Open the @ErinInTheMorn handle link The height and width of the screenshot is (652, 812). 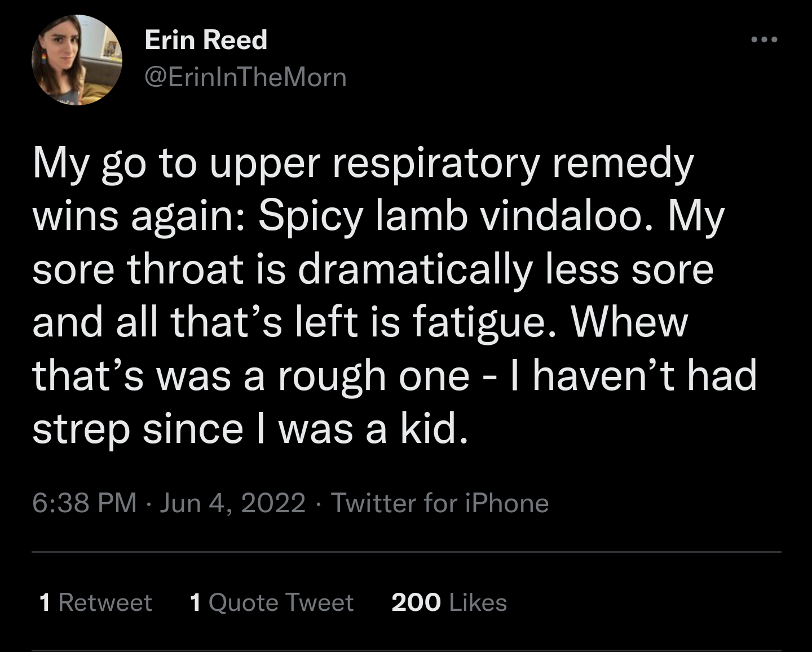pos(245,77)
